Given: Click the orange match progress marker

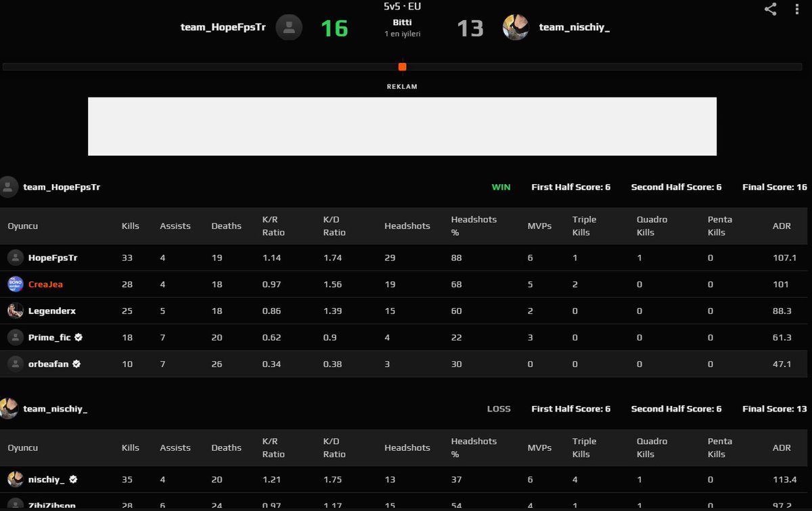Looking at the screenshot, I should click(402, 67).
